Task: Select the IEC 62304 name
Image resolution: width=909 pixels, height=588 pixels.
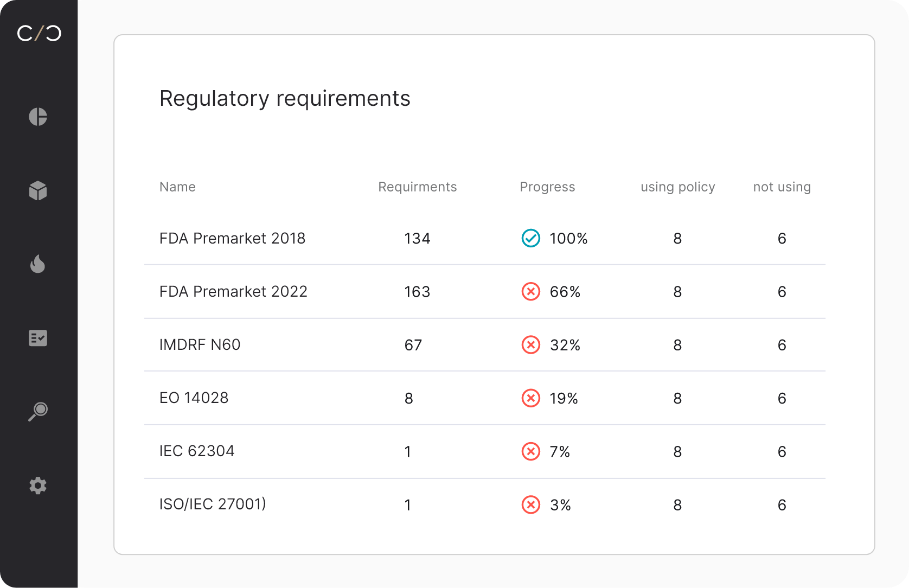Action: click(x=197, y=451)
